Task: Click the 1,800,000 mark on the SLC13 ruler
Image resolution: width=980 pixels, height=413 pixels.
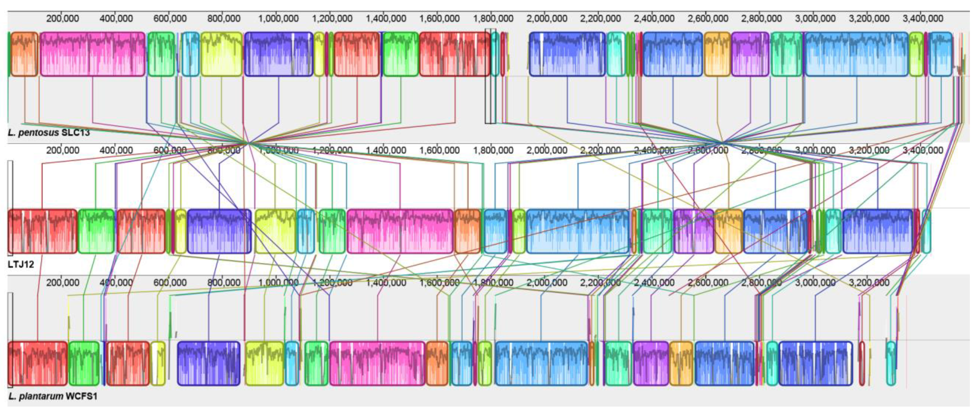Action: 493,18
